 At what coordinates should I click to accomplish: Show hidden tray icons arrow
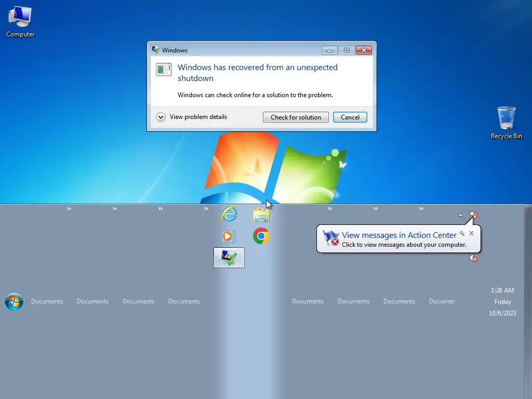(x=460, y=215)
